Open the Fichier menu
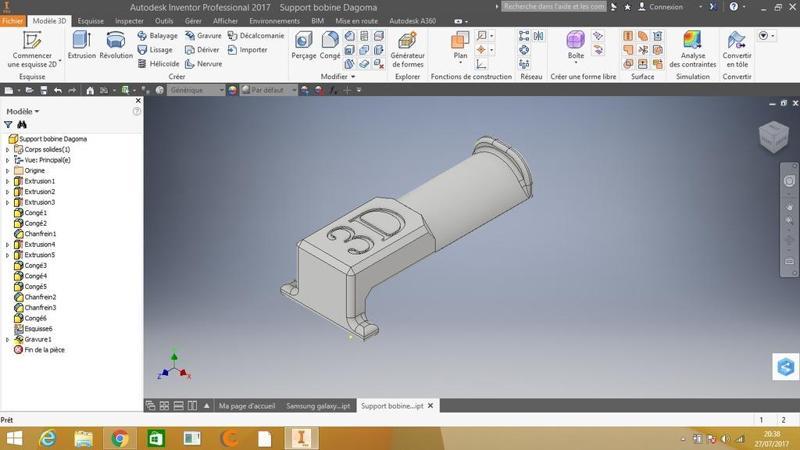Viewport: 800px width, 450px height. pos(12,21)
